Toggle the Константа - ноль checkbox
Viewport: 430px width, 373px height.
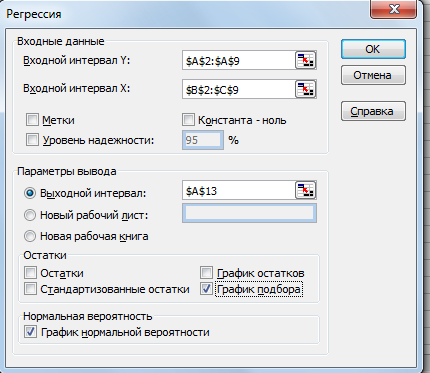[188, 120]
